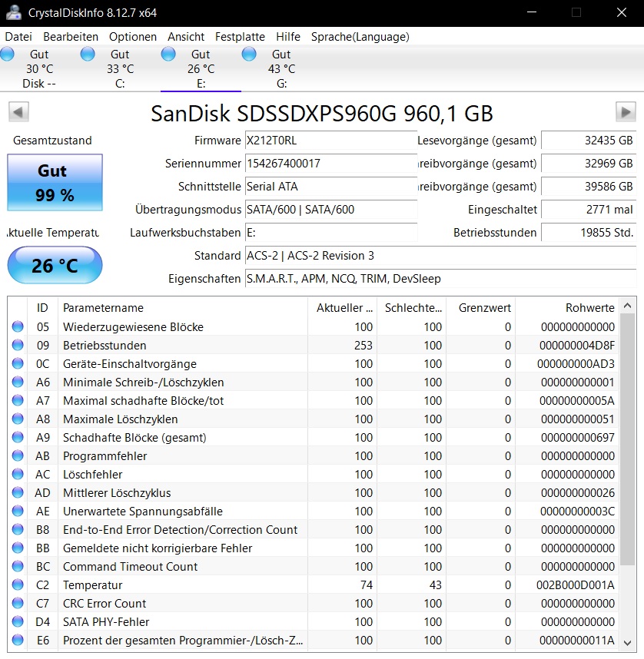
Task: Click the previous disk arrow button
Action: pyautogui.click(x=18, y=112)
